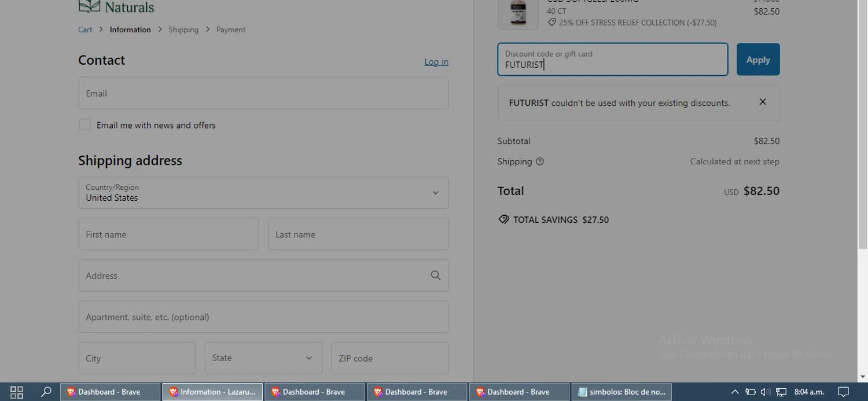Click the shipping help question mark icon
Viewport: 868px width, 401px height.
(x=539, y=161)
